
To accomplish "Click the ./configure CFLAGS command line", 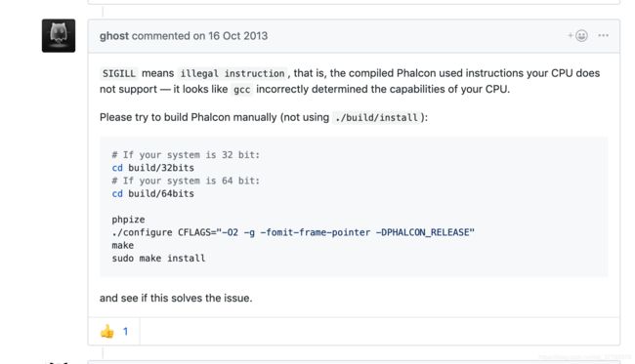I will point(293,232).
